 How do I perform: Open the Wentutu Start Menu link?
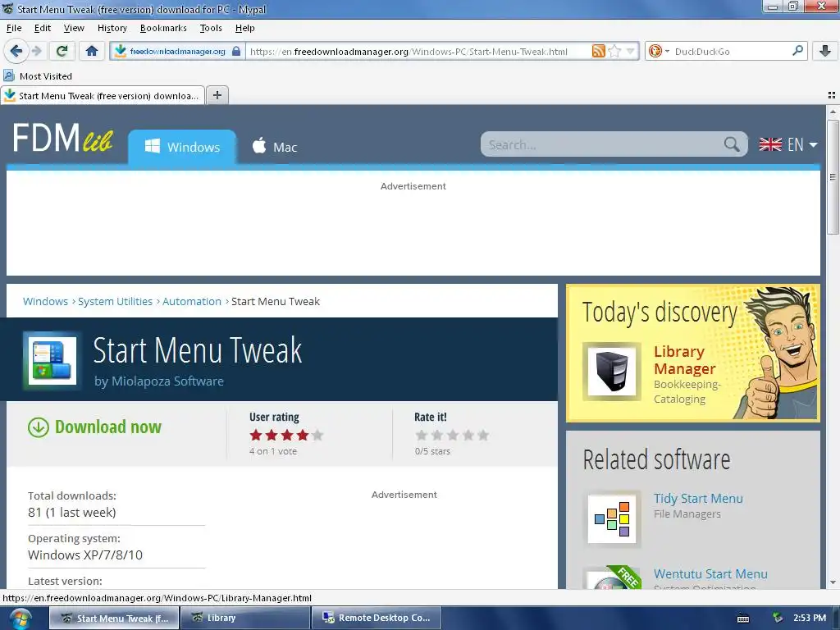click(x=710, y=573)
